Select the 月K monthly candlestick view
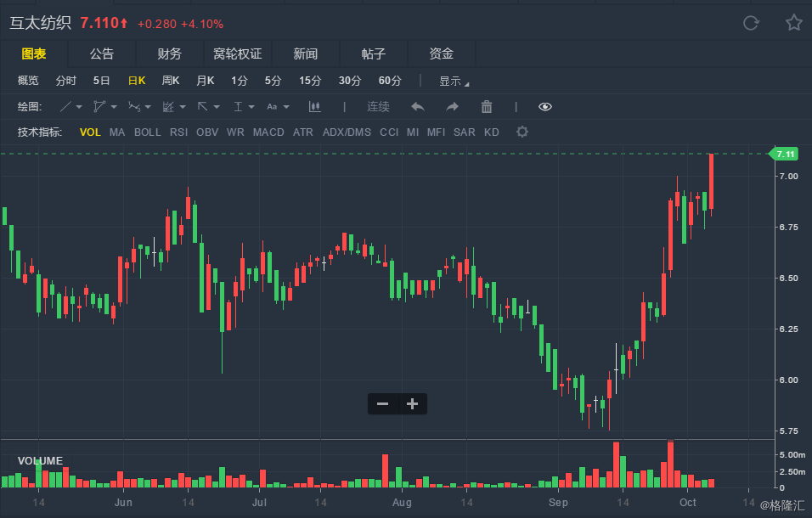Image resolution: width=812 pixels, height=518 pixels. click(x=205, y=81)
